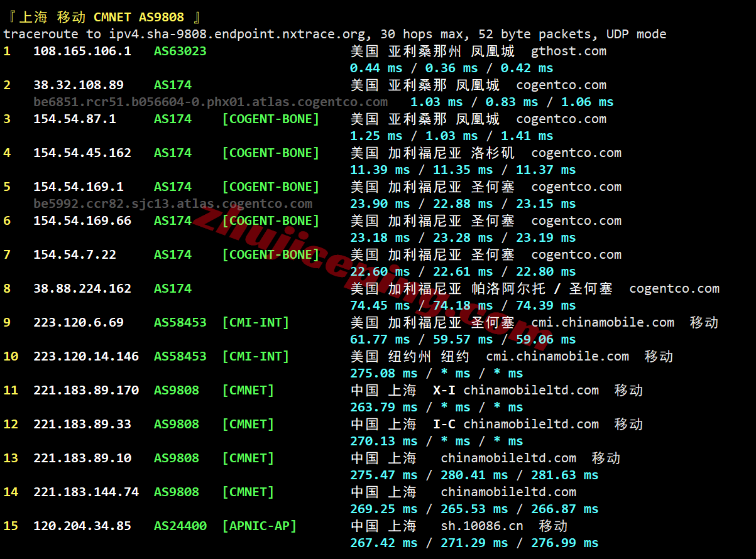
Task: Select IP address 221.183.144.74
Action: tap(86, 492)
